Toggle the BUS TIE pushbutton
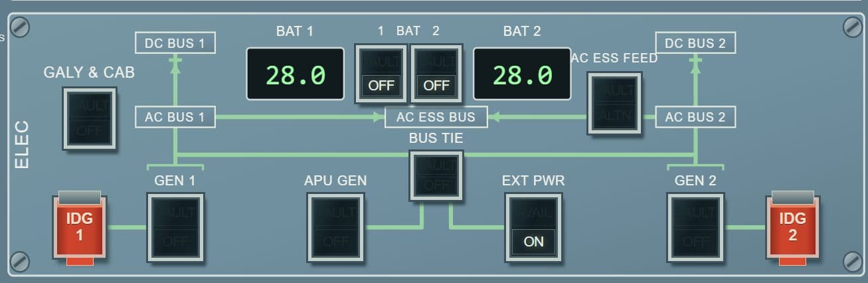This screenshot has height=283, width=868. pyautogui.click(x=436, y=175)
